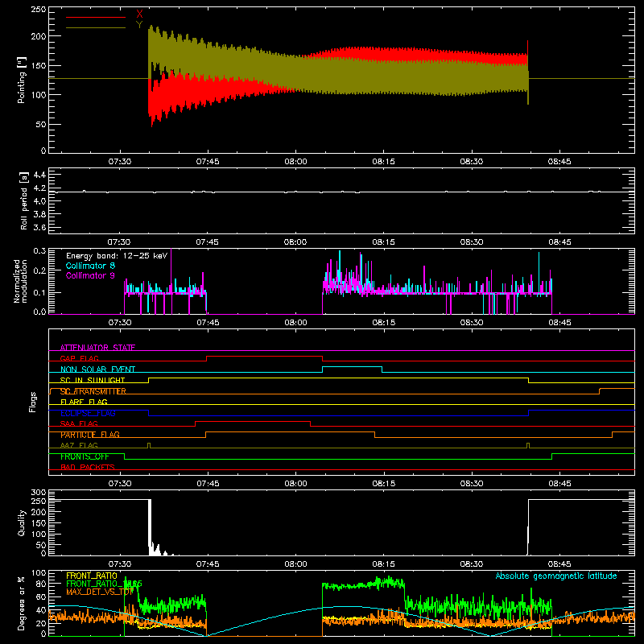The width and height of the screenshot is (644, 644).
Task: Click the "Pointing" vertical axis title
Action: (x=22, y=80)
